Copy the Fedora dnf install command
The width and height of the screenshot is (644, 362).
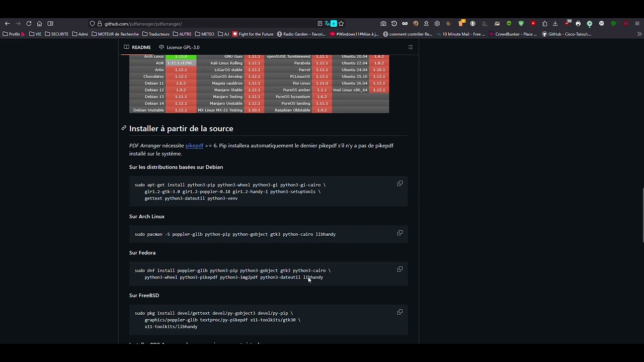point(400,269)
